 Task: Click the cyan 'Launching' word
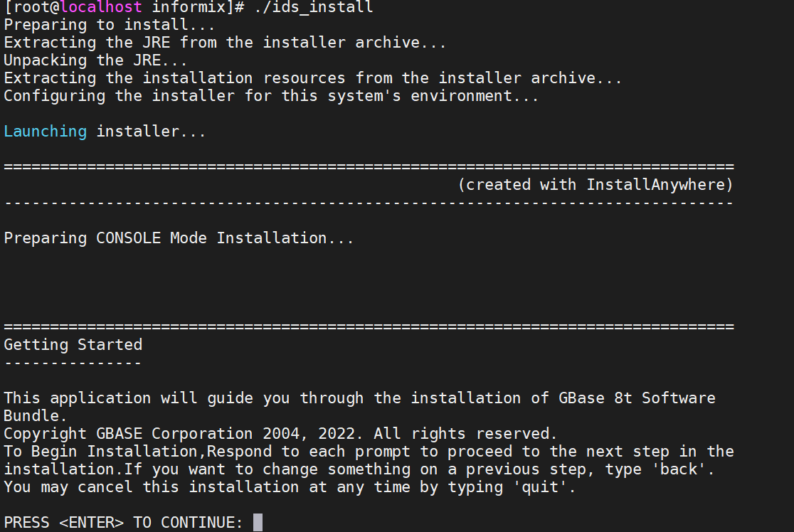point(45,132)
